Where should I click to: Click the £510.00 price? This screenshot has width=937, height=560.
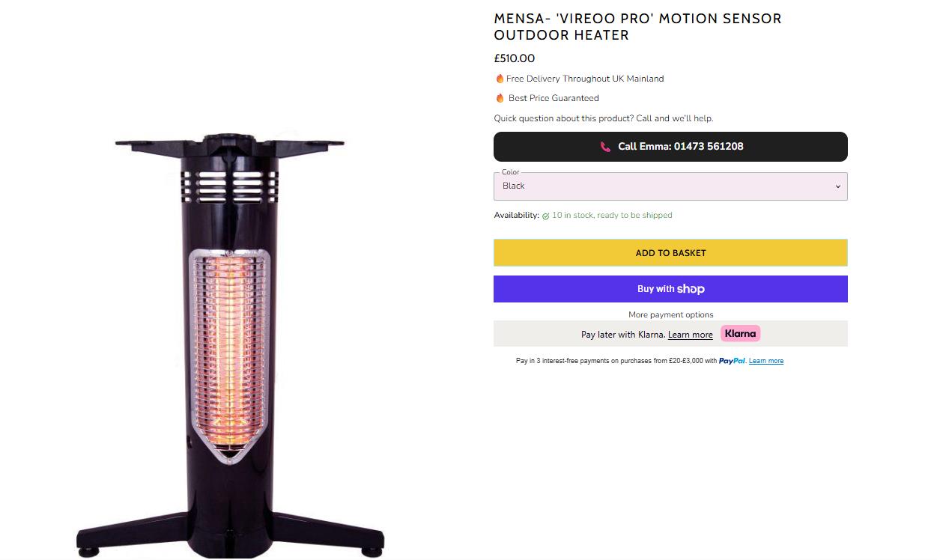(514, 58)
